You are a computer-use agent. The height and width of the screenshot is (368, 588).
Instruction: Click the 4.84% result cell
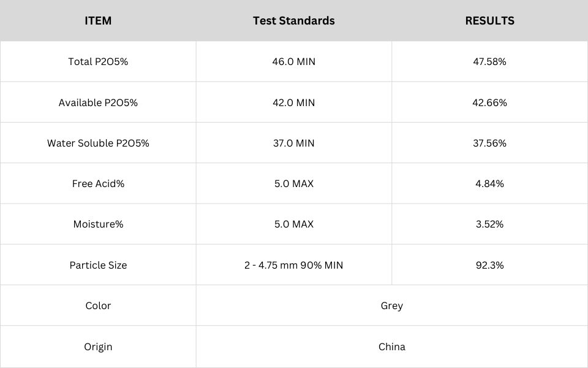(490, 183)
